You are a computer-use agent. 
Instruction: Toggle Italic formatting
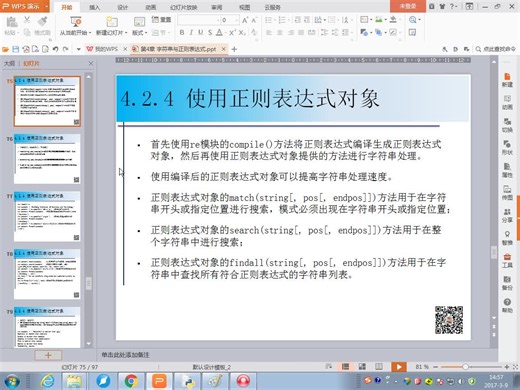point(191,32)
